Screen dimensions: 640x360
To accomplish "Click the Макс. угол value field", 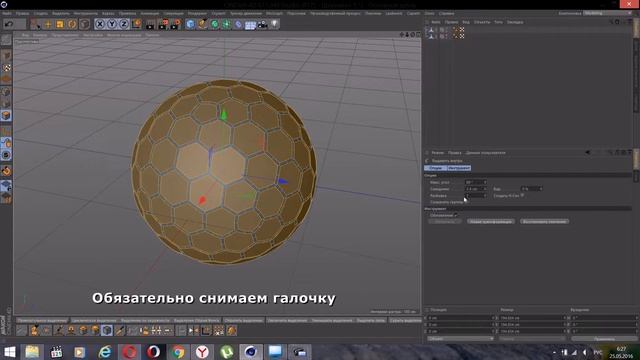I will pos(476,182).
